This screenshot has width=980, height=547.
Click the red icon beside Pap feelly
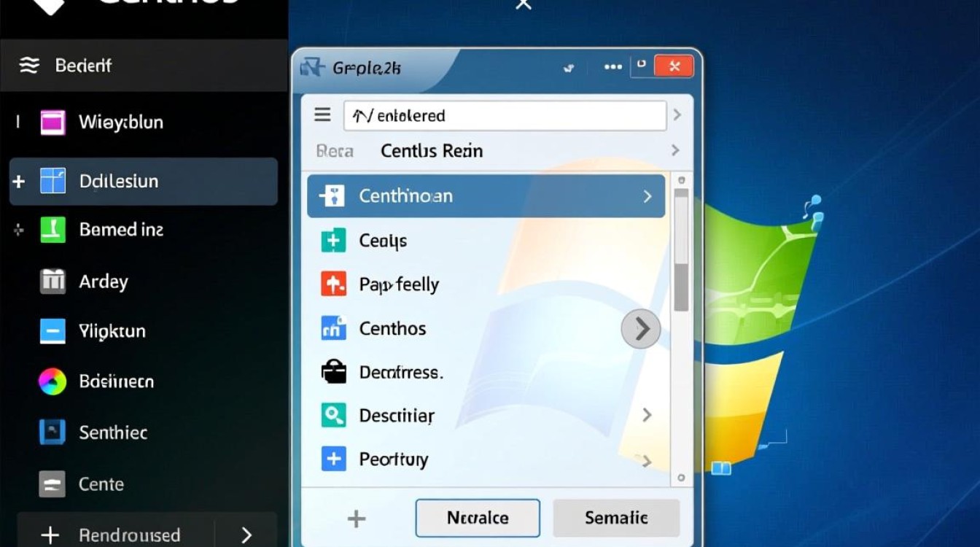[x=333, y=284]
